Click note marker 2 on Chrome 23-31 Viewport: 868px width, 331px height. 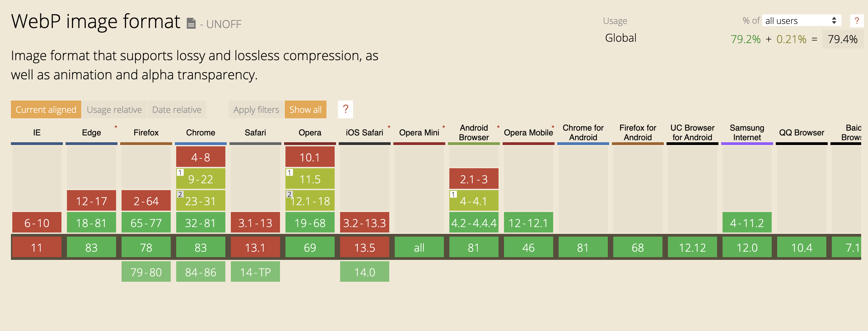[180, 195]
